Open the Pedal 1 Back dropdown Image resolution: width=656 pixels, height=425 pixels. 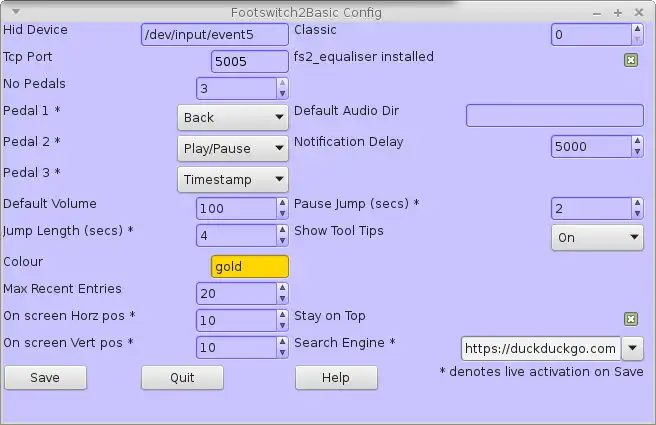tap(233, 118)
